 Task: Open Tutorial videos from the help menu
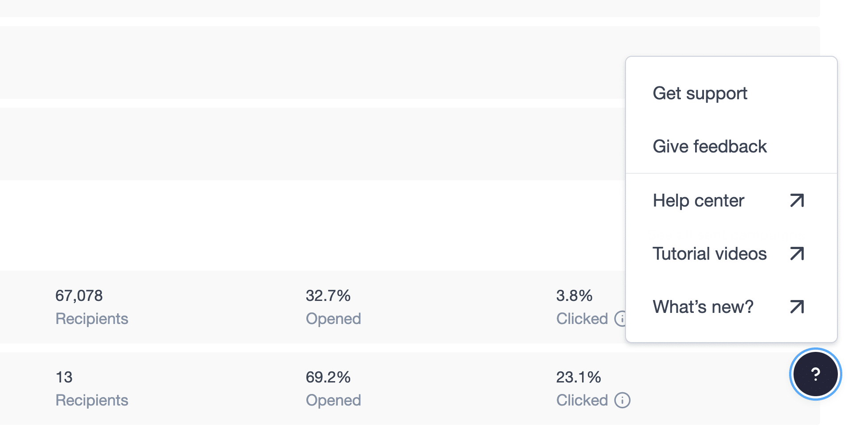pos(709,254)
